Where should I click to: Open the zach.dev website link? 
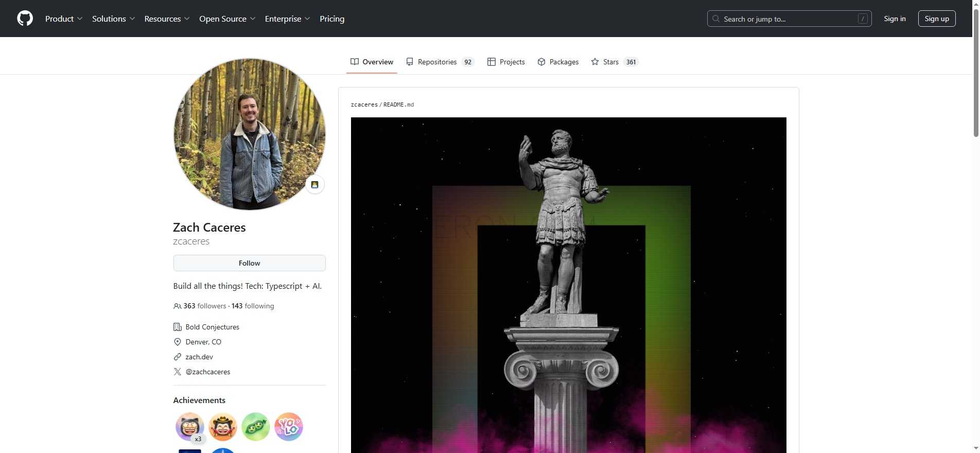tap(199, 357)
